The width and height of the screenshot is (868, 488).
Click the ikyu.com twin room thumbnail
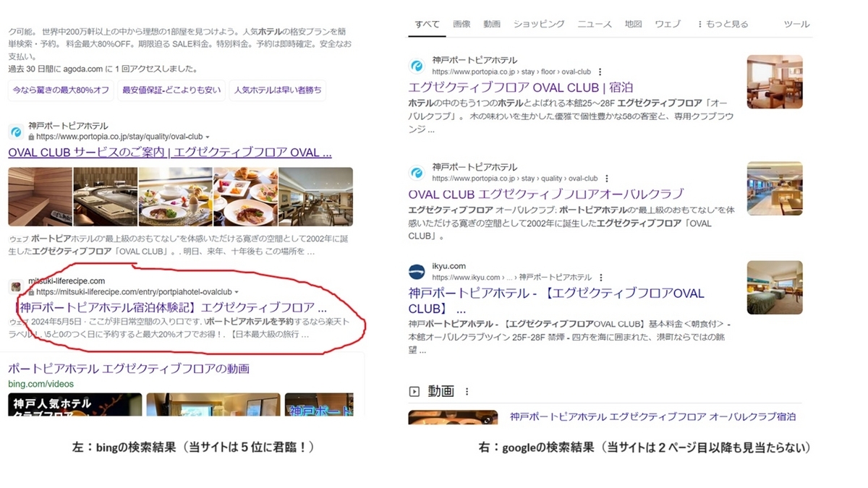tap(775, 287)
